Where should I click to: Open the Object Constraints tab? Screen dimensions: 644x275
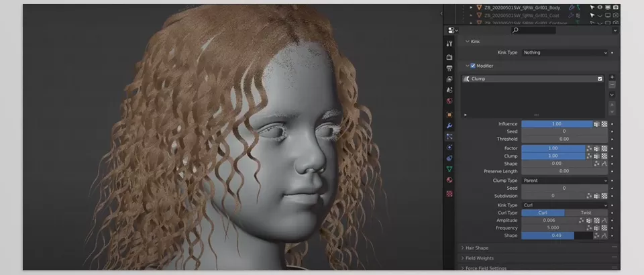[x=449, y=158]
